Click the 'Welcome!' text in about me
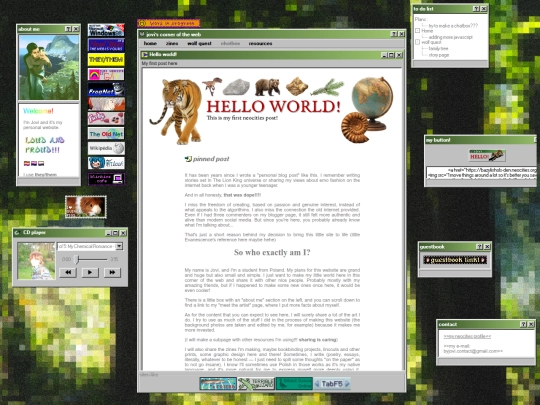The image size is (540, 405). [x=38, y=111]
